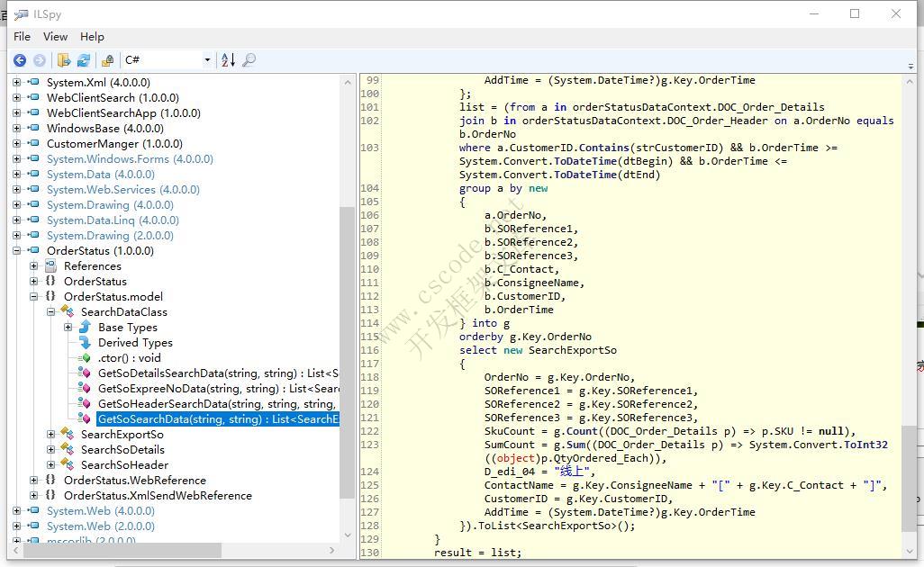Expand the SearchExportSo class node
The height and width of the screenshot is (567, 924).
click(51, 435)
